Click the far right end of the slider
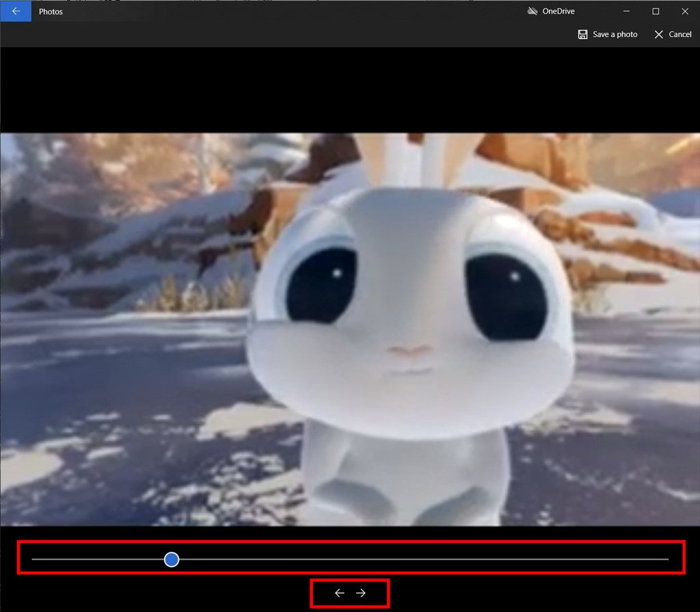This screenshot has width=700, height=612. [x=667, y=559]
